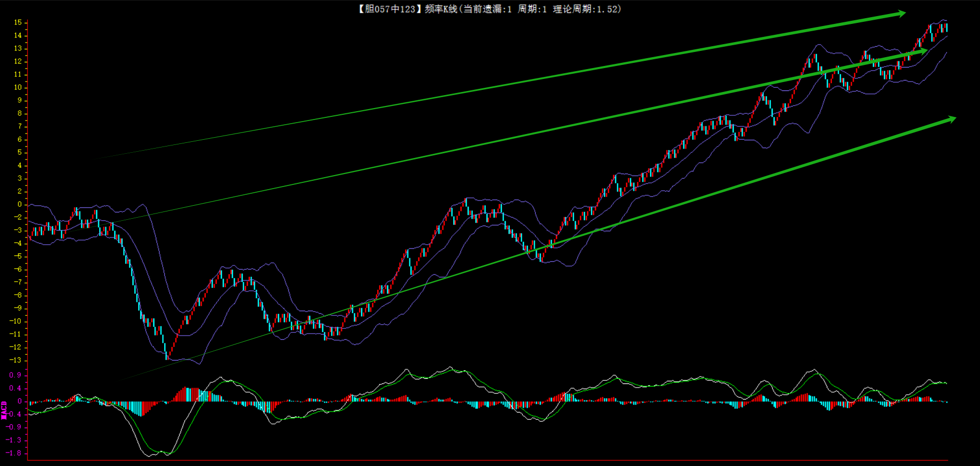Click the 15 label on price axis

[x=18, y=22]
